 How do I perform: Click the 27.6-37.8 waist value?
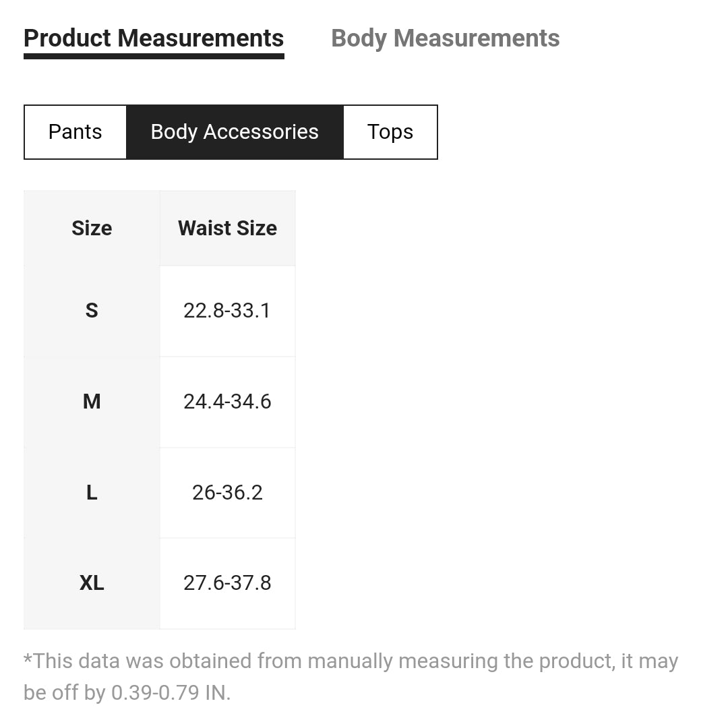tap(227, 583)
